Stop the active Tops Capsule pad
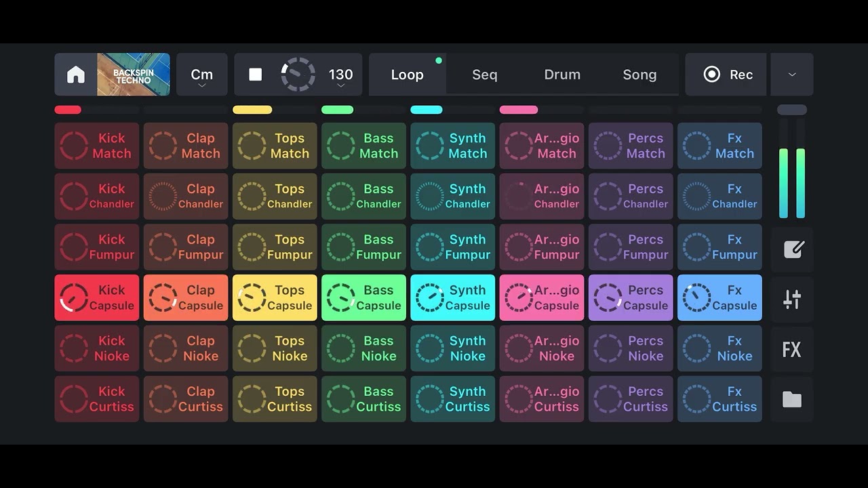The image size is (868, 488). 275,298
